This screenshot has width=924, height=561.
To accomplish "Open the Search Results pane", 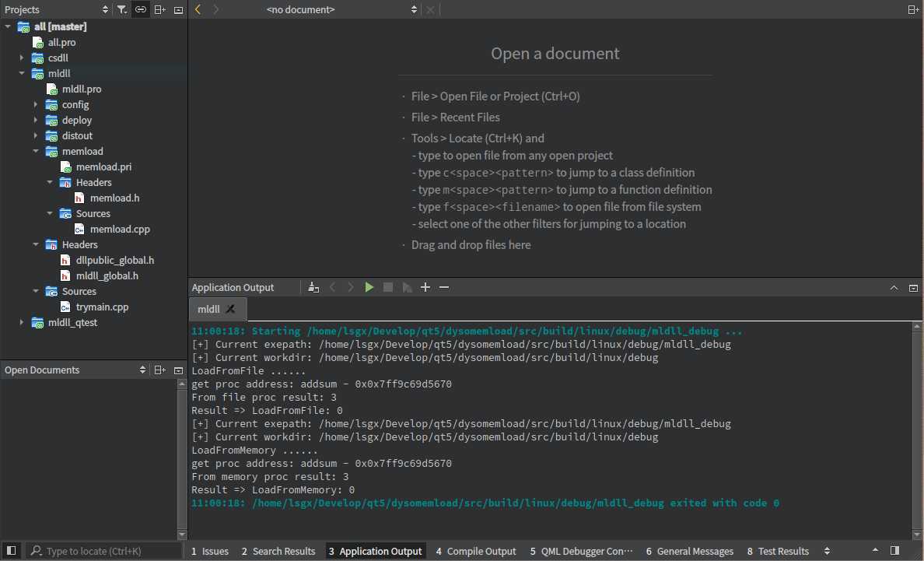I will tap(278, 551).
